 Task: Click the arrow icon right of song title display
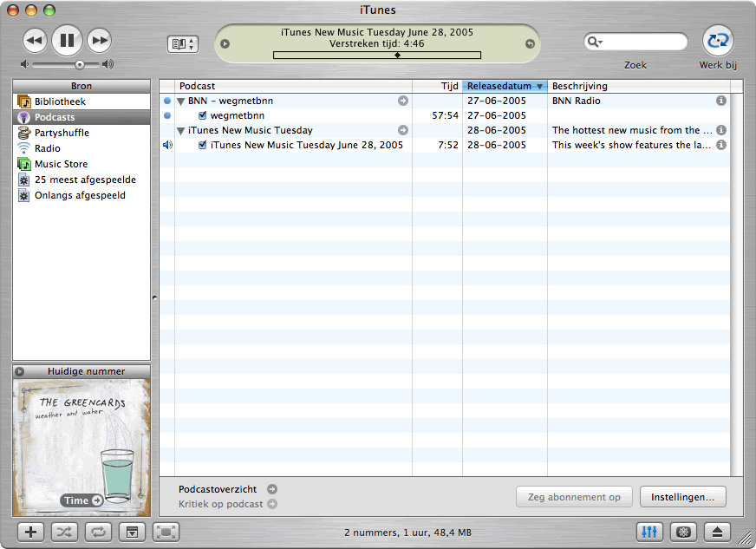click(x=530, y=44)
